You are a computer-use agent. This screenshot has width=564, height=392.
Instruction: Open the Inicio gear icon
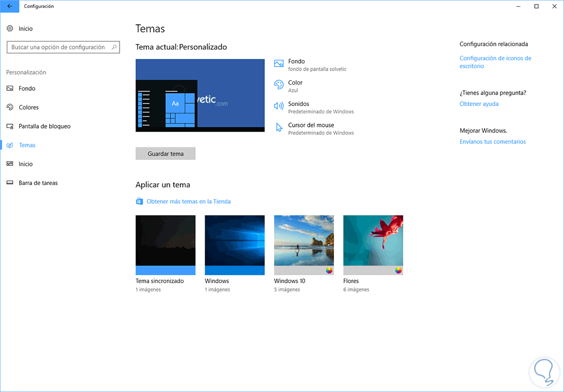tap(10, 28)
